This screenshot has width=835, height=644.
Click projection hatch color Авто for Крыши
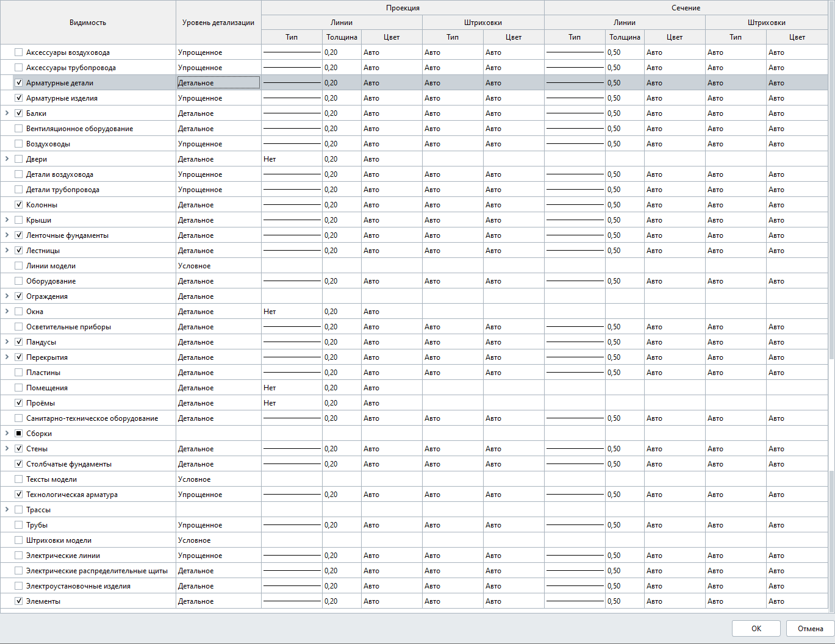[x=514, y=220]
